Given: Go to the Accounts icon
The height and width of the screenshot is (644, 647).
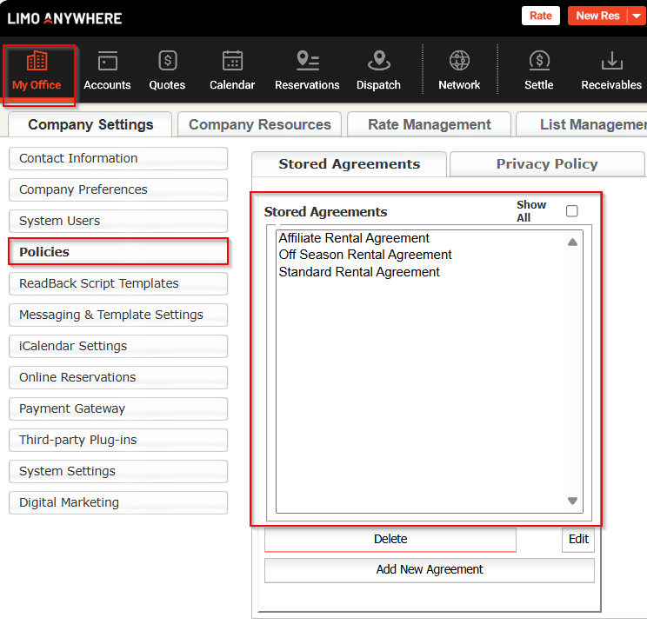Looking at the screenshot, I should click(107, 62).
